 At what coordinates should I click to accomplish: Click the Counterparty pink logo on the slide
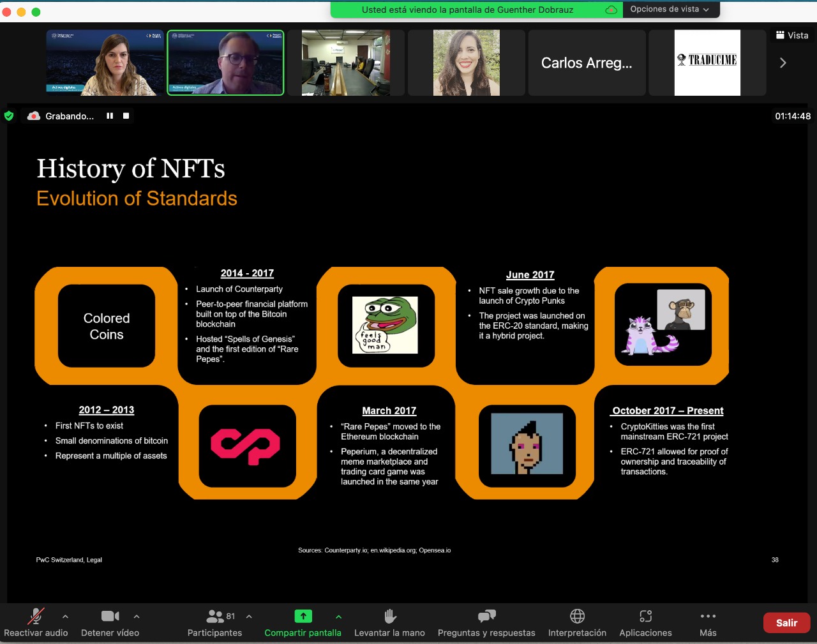246,446
